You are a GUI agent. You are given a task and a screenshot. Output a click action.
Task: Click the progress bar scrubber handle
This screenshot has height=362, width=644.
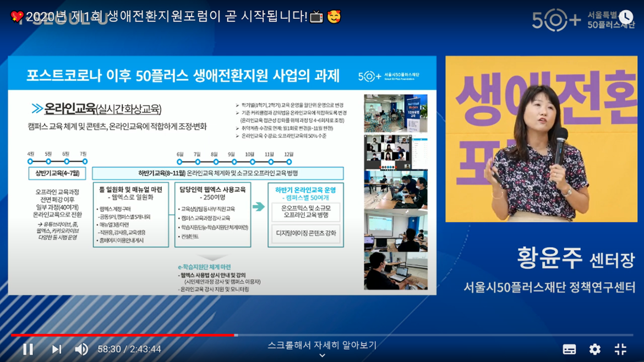236,334
